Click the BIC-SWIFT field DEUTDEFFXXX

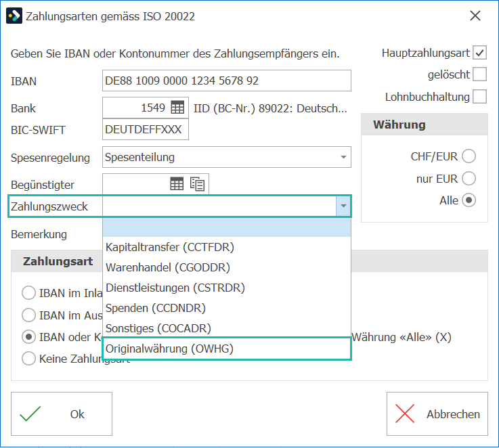(x=146, y=129)
